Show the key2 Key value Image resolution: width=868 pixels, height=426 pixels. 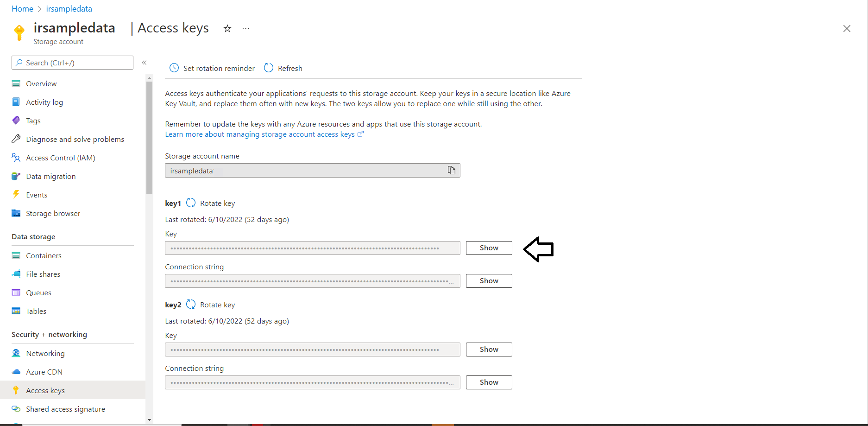pyautogui.click(x=489, y=350)
